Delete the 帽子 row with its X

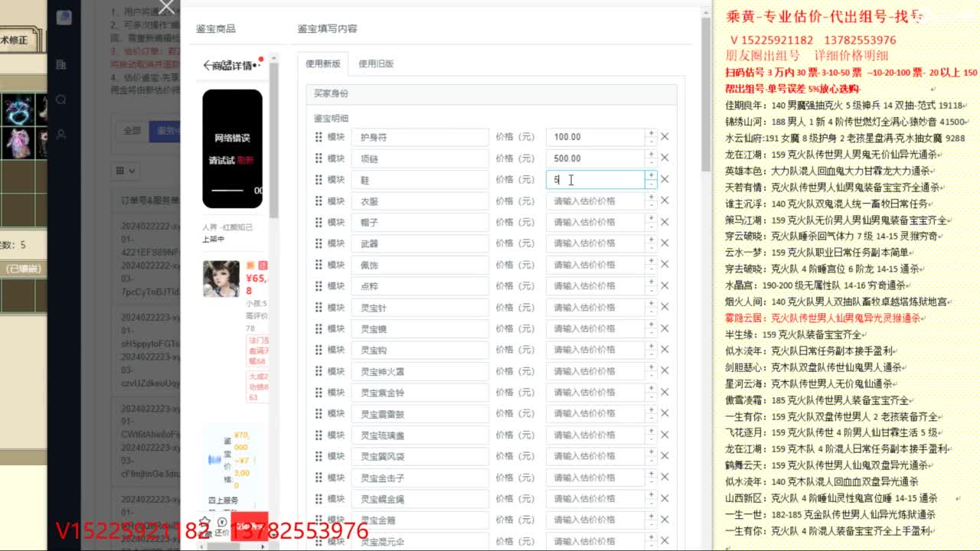[x=665, y=222]
